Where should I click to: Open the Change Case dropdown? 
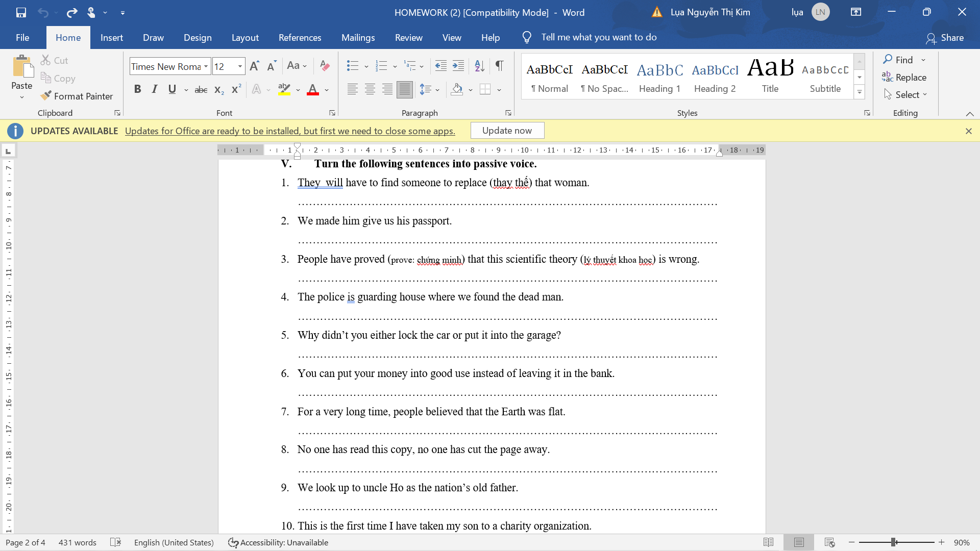pyautogui.click(x=297, y=66)
